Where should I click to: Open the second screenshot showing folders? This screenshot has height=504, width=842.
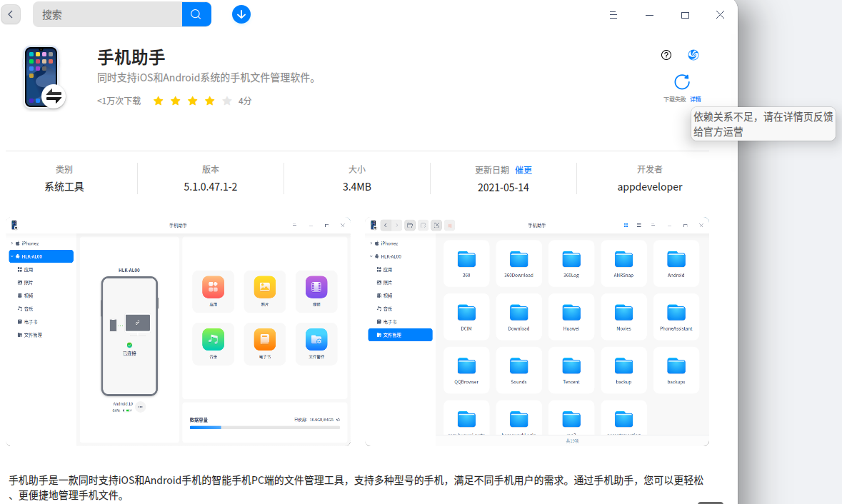click(537, 332)
